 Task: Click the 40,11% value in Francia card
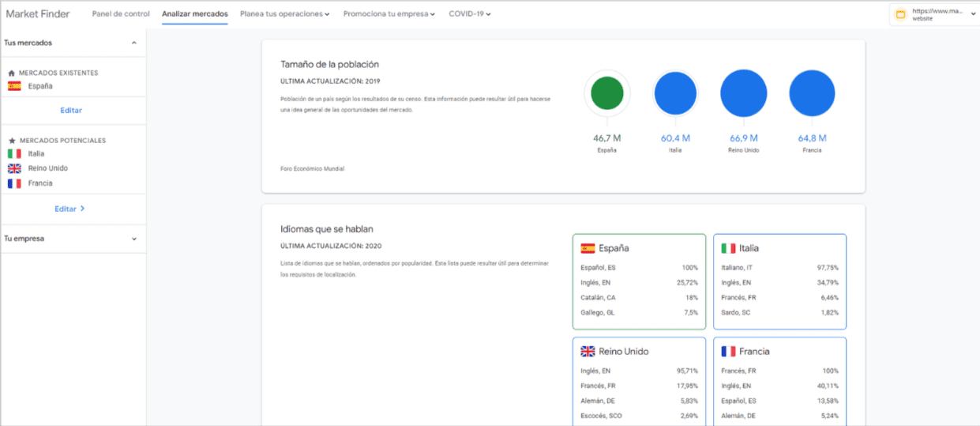click(828, 386)
